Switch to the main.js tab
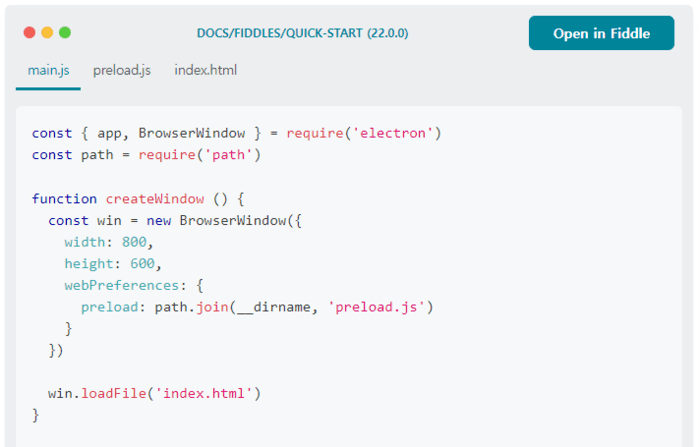This screenshot has width=700, height=447. 48,71
